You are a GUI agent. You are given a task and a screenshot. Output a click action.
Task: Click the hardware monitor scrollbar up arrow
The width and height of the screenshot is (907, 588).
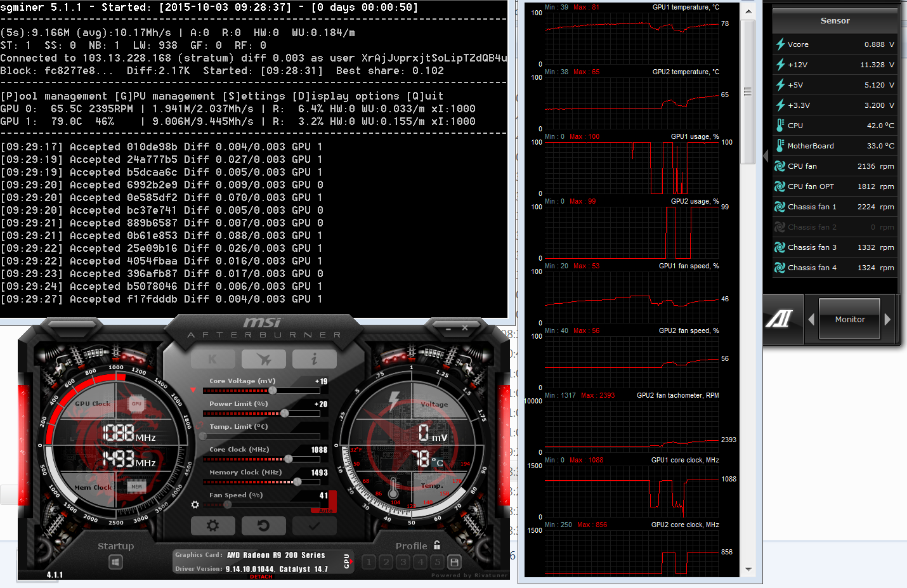click(748, 11)
